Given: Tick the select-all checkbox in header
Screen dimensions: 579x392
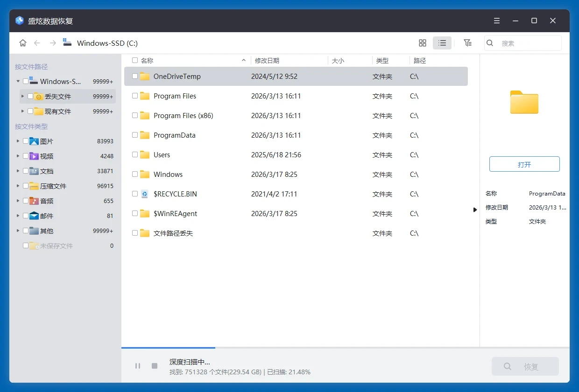Looking at the screenshot, I should [x=135, y=60].
